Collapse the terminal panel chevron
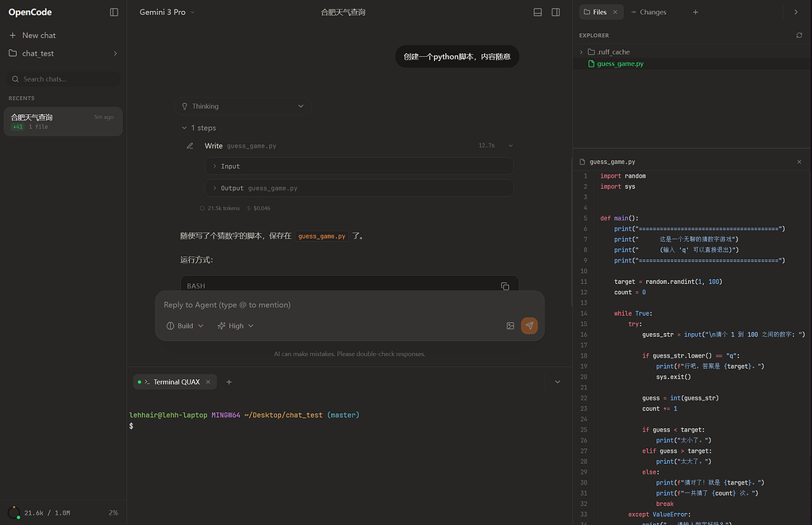Screen dimensions: 812x525 point(558,381)
